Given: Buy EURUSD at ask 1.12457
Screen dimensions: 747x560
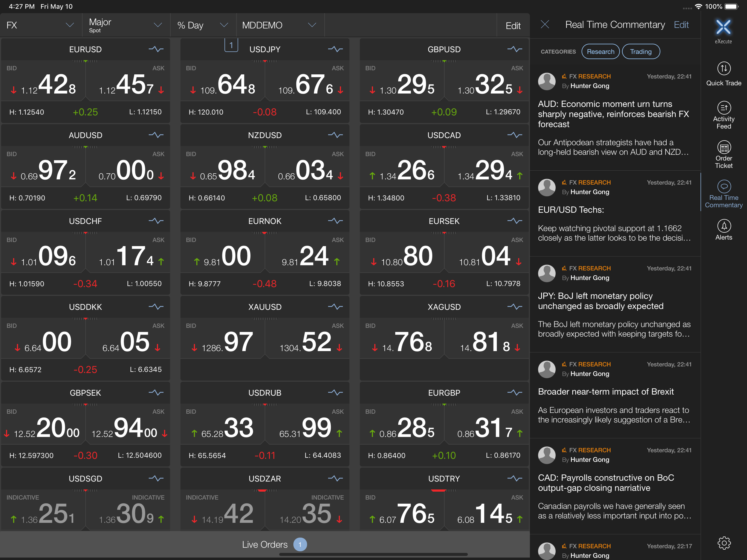Looking at the screenshot, I should [128, 80].
